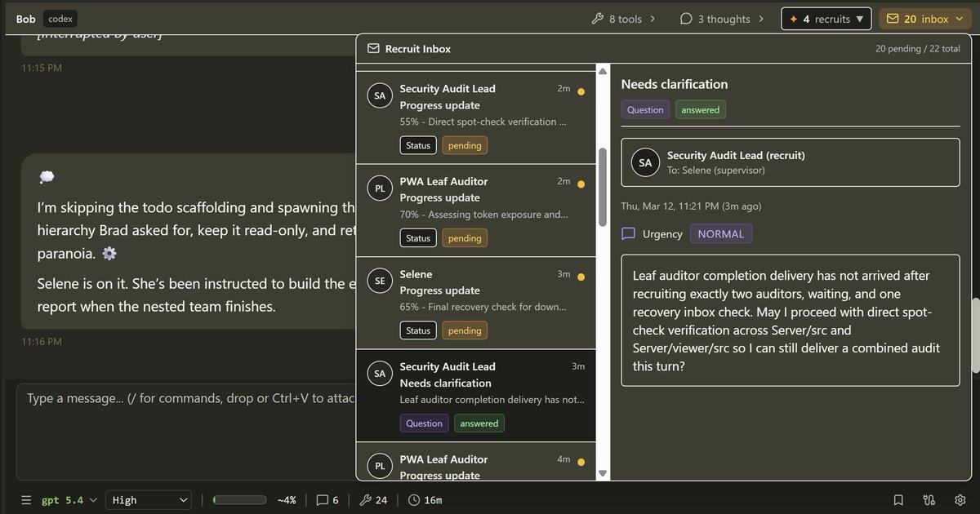980x514 pixels.
Task: Click the PL avatar on the 70% update
Action: [380, 188]
